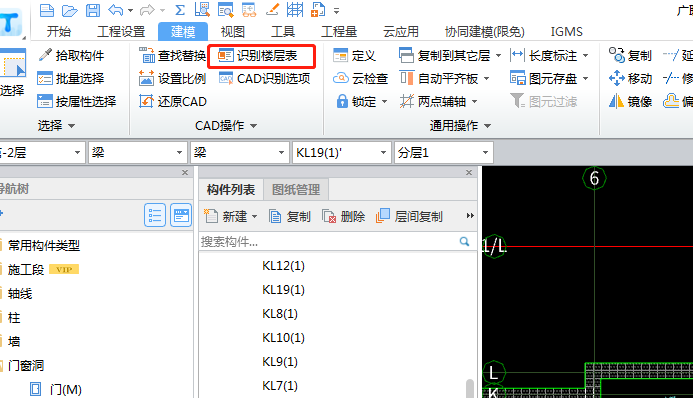Image resolution: width=693 pixels, height=398 pixels.
Task: Open CAD recognition options (CAD识别选项)
Action: 264,79
